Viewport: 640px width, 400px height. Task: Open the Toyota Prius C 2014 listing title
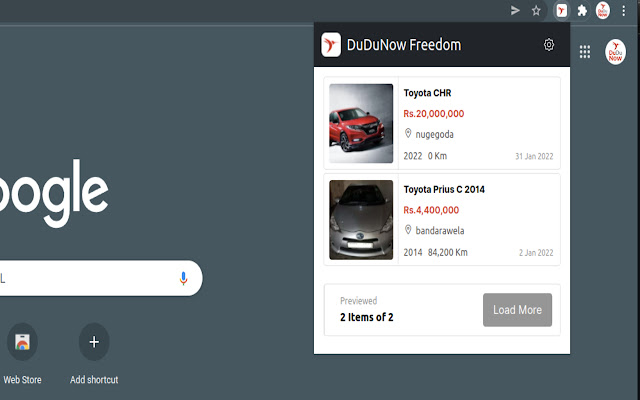[x=444, y=189]
